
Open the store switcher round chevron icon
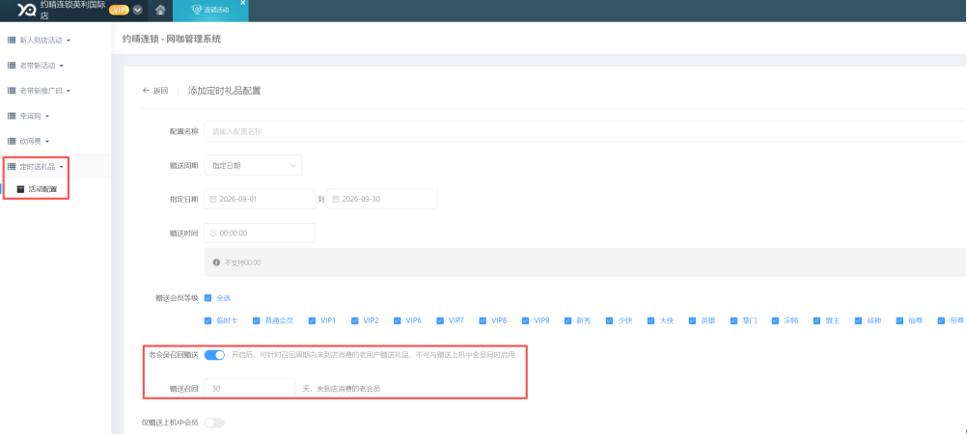[x=137, y=10]
